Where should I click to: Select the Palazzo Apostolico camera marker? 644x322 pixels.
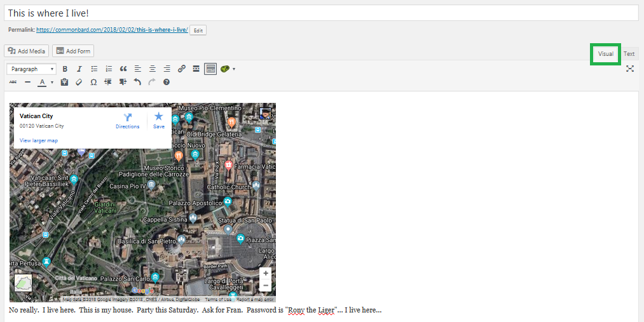228,202
